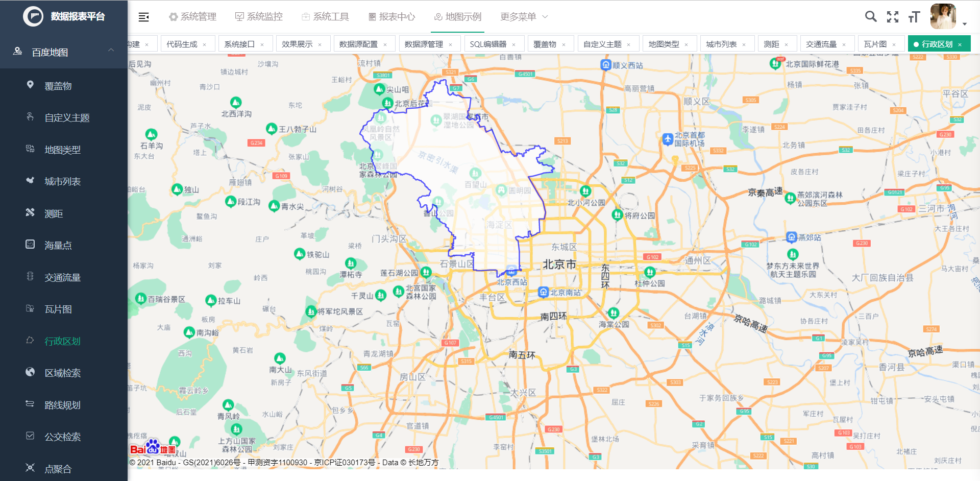This screenshot has height=481, width=980.
Task: Collapse the 百度地图 sidebar section
Action: [111, 51]
